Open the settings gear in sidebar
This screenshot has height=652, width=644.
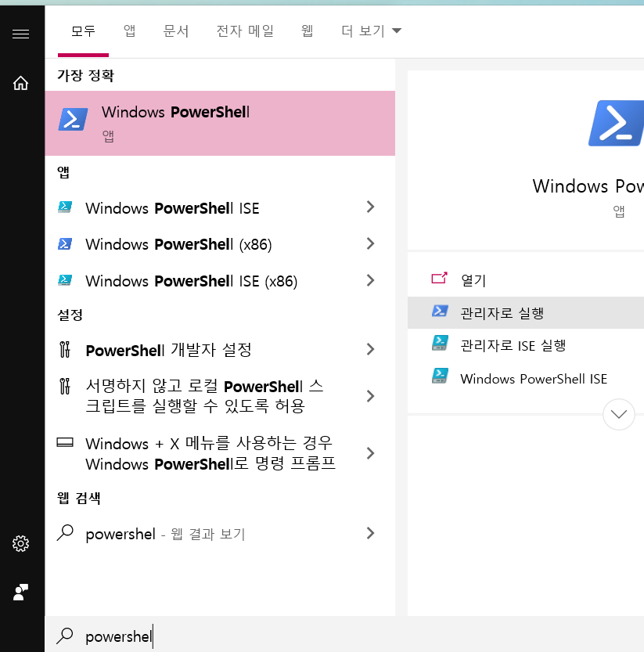point(21,543)
